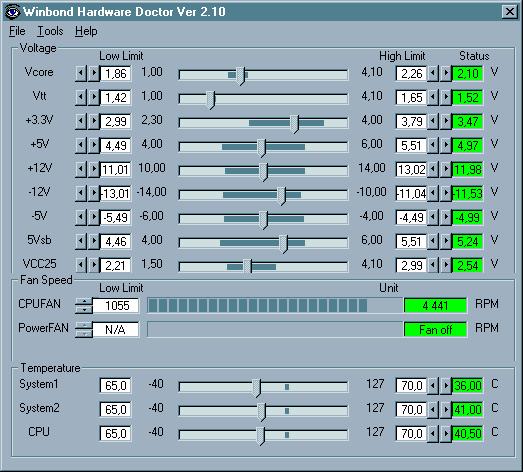Decrease Vtt high limit with left arrow
523x472 pixels.
click(433, 97)
